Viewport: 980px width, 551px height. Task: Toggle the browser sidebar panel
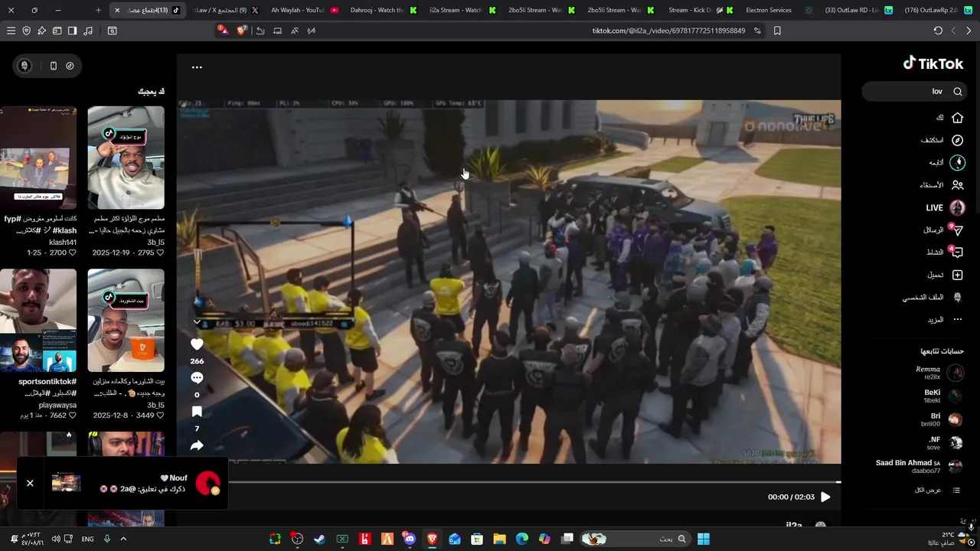pyautogui.click(x=72, y=31)
